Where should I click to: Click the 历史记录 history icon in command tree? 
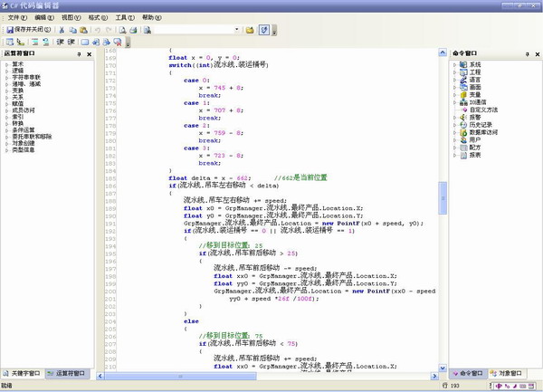click(464, 125)
